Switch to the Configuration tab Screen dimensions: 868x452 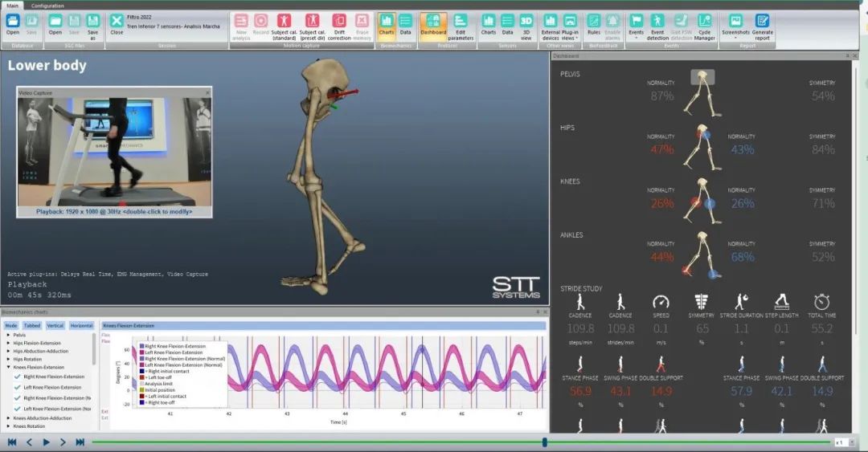click(x=47, y=6)
